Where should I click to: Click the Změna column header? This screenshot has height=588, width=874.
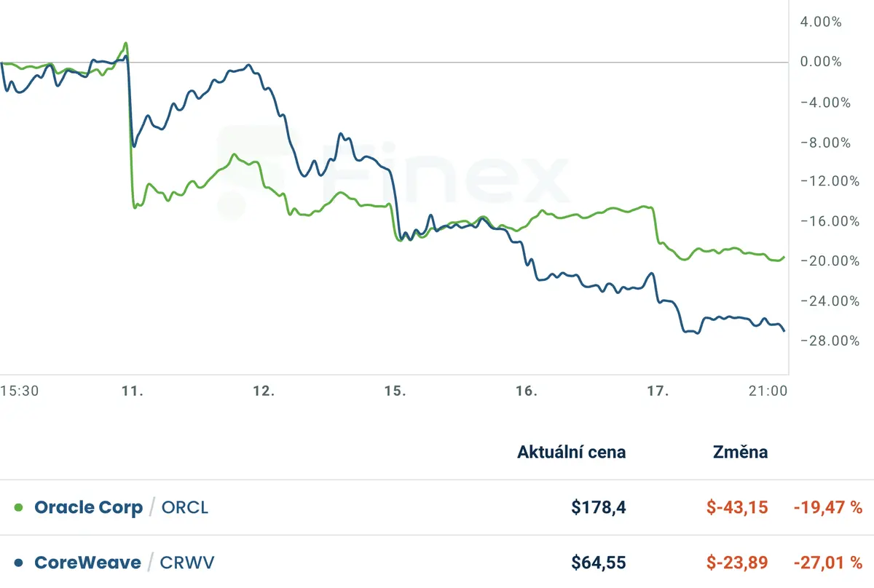point(740,452)
